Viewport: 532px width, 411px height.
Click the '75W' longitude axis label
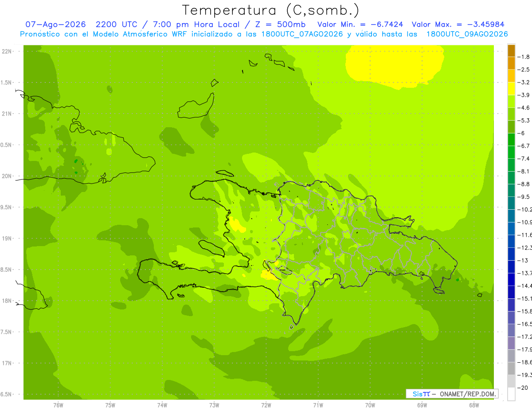click(x=110, y=405)
